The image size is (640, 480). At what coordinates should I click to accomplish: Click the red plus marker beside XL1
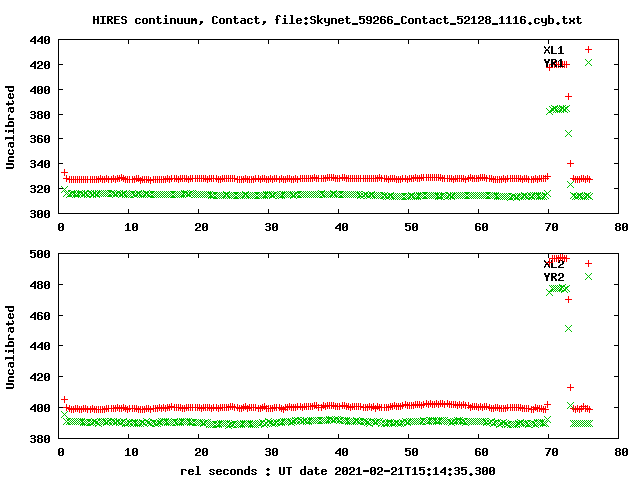588,49
